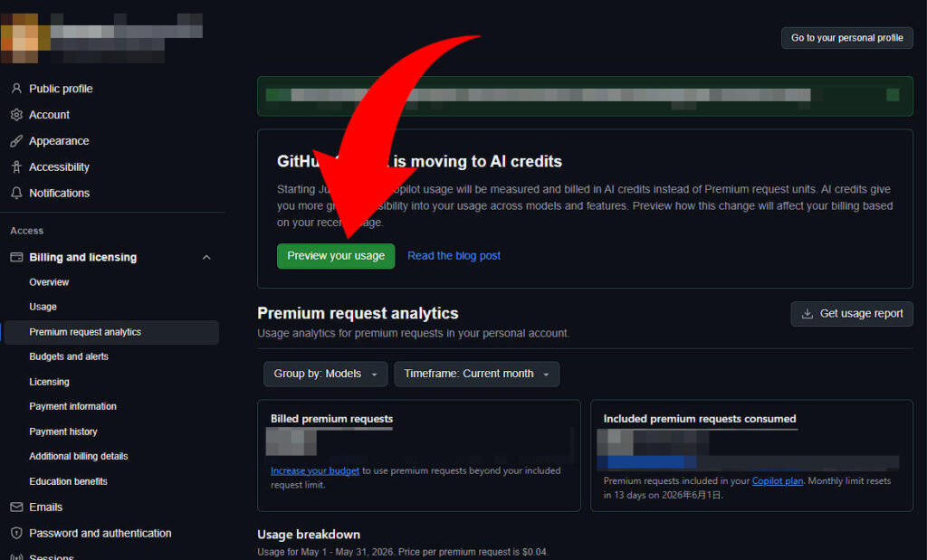The width and height of the screenshot is (927, 560).
Task: Click the Billing and licensing card icon
Action: tap(16, 257)
